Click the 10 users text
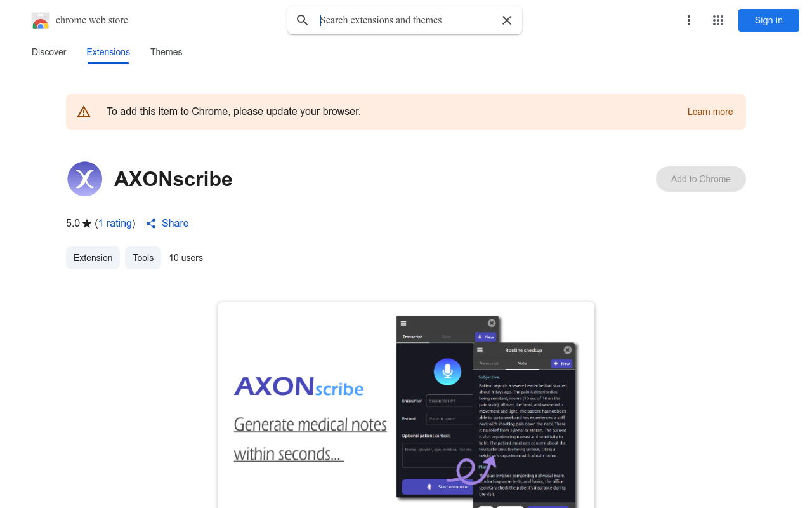Screen dimensions: 812x508 click(186, 258)
